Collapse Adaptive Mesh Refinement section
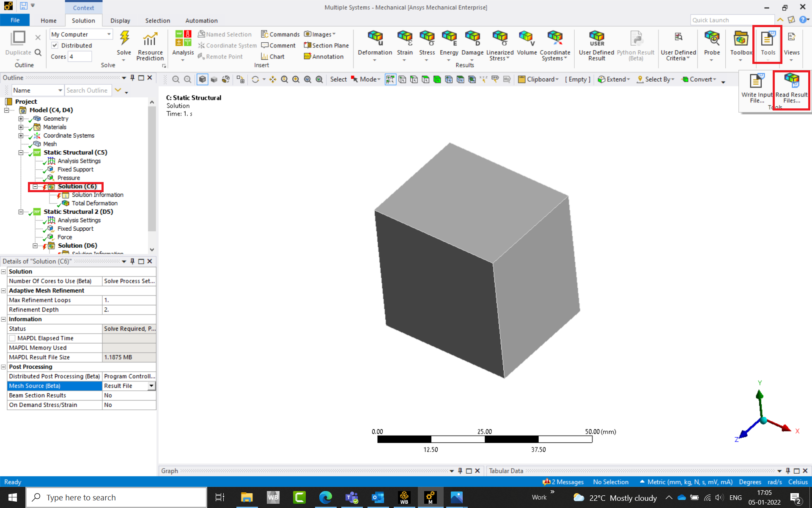Screen dimensions: 812x508 (4, 290)
